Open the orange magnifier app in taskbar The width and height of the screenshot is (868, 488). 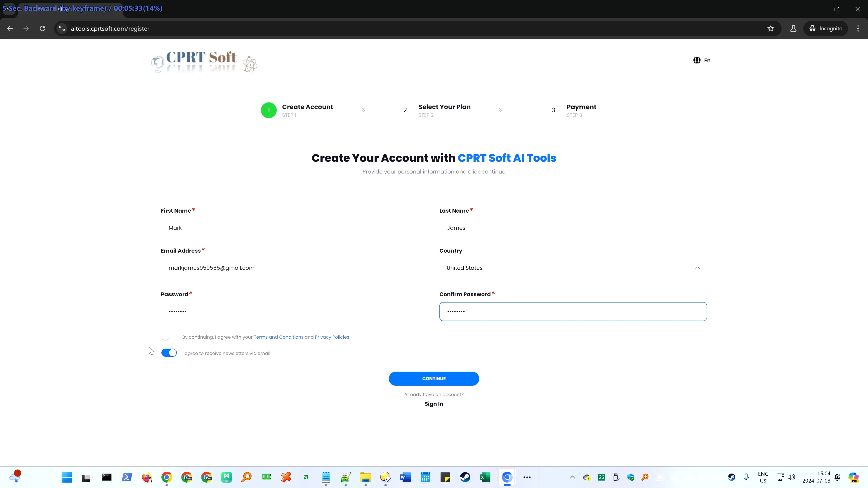pyautogui.click(x=246, y=477)
